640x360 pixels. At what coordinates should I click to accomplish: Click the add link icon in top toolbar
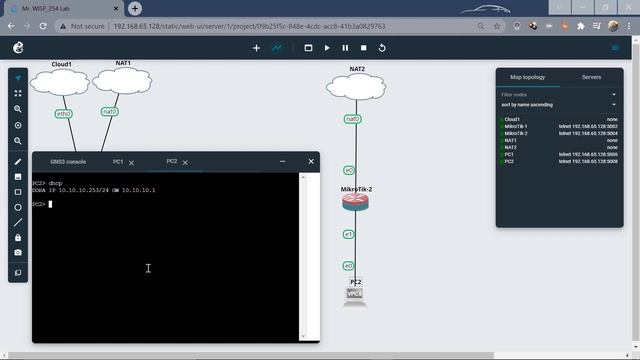277,48
